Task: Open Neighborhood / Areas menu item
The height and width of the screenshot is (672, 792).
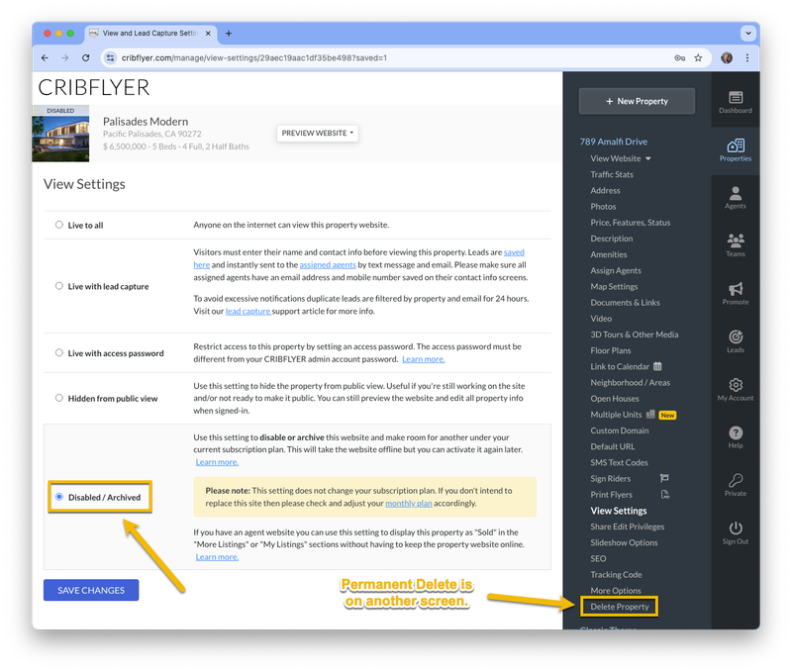Action: [x=630, y=383]
